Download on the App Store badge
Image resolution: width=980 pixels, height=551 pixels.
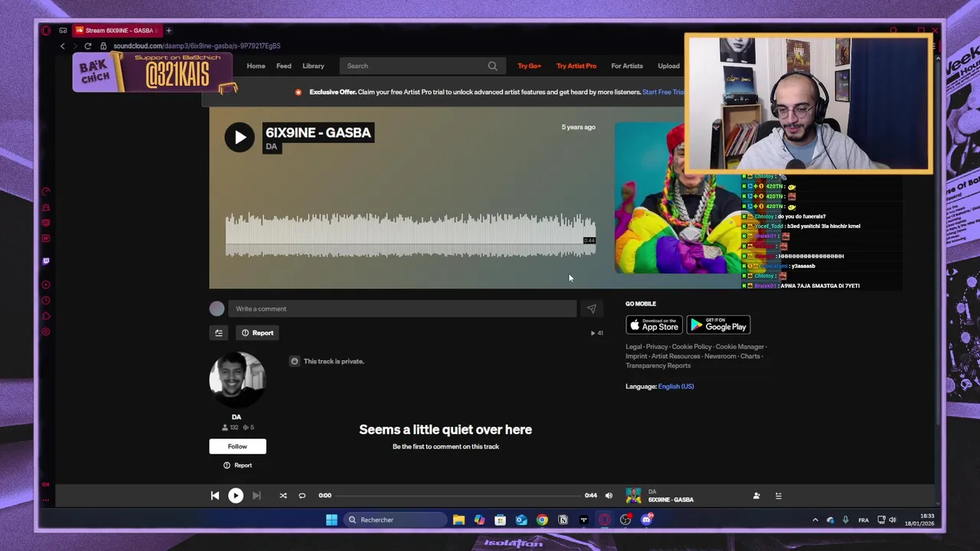pos(654,325)
